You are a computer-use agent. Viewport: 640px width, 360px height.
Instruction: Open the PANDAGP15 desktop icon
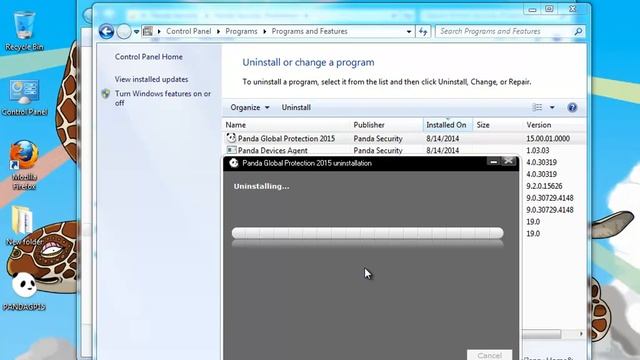tap(24, 291)
